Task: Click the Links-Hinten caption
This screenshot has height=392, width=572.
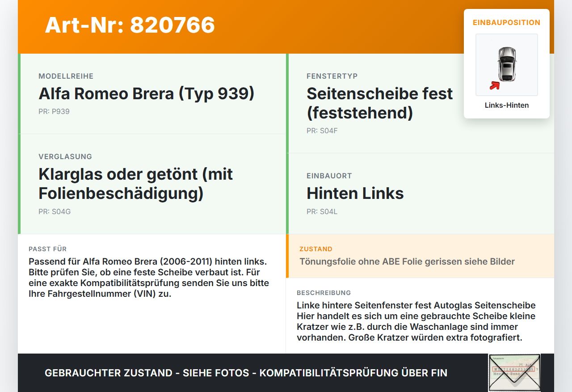Action: coord(507,105)
